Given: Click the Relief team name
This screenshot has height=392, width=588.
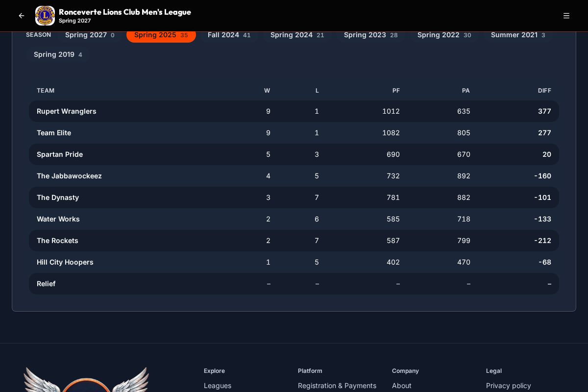Looking at the screenshot, I should pyautogui.click(x=46, y=284).
